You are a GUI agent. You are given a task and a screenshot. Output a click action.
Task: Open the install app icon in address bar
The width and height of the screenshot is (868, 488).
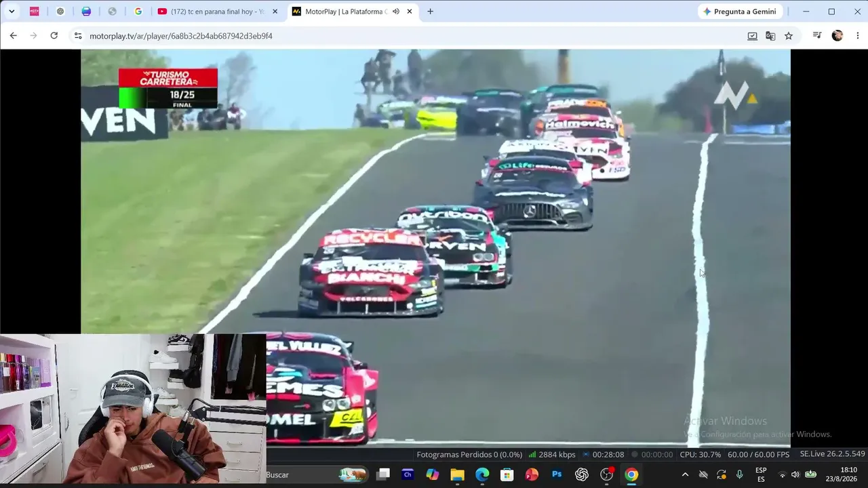752,36
